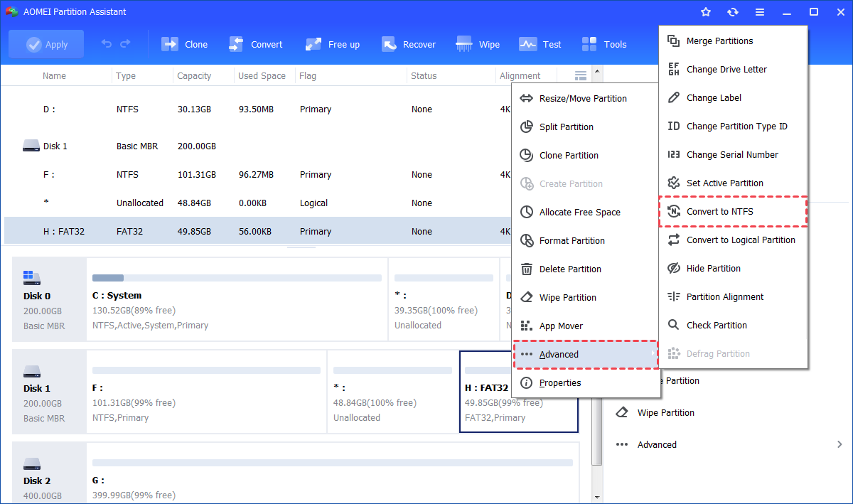This screenshot has height=504, width=853.
Task: Select Clone Partition in context menu
Action: [585, 155]
